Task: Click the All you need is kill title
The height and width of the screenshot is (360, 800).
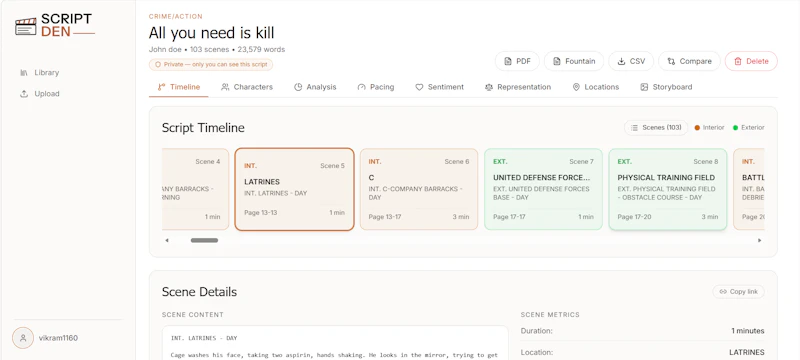Action: point(211,33)
